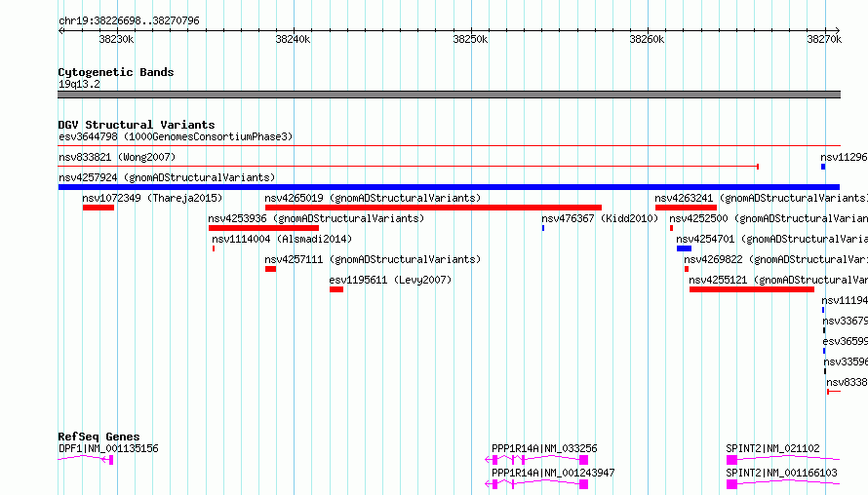Click the gray 19q13.2 cytogenetic band bar
The width and height of the screenshot is (868, 495).
[x=449, y=95]
